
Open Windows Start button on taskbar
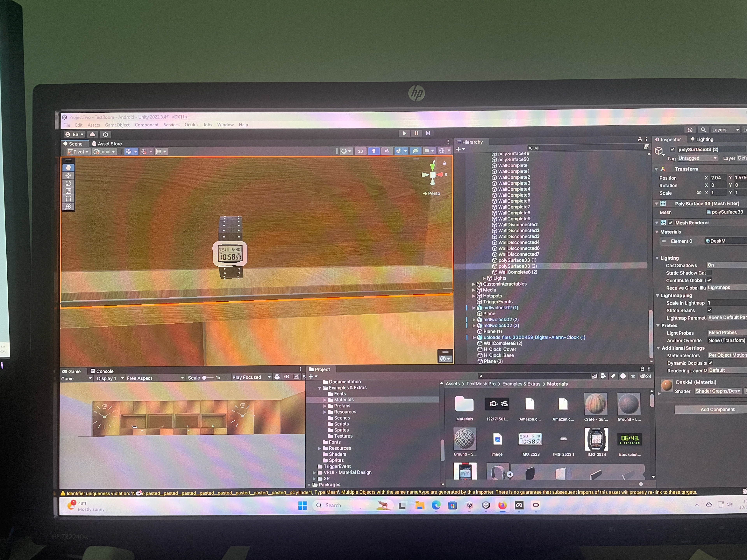(x=302, y=505)
